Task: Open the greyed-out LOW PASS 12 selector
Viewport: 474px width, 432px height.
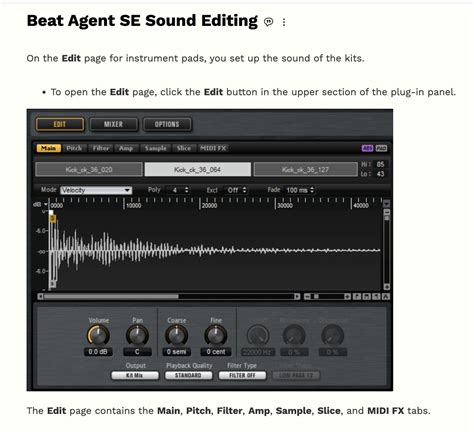Action: pyautogui.click(x=296, y=375)
